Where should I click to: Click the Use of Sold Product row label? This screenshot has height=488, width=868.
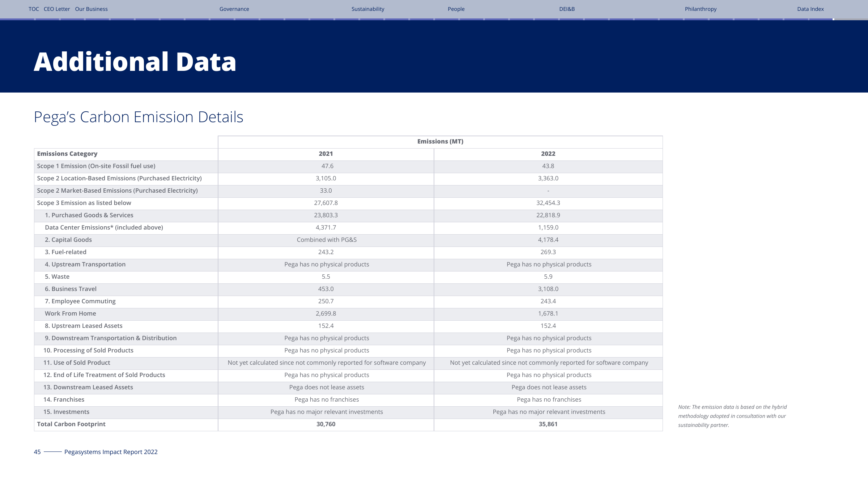pos(77,363)
